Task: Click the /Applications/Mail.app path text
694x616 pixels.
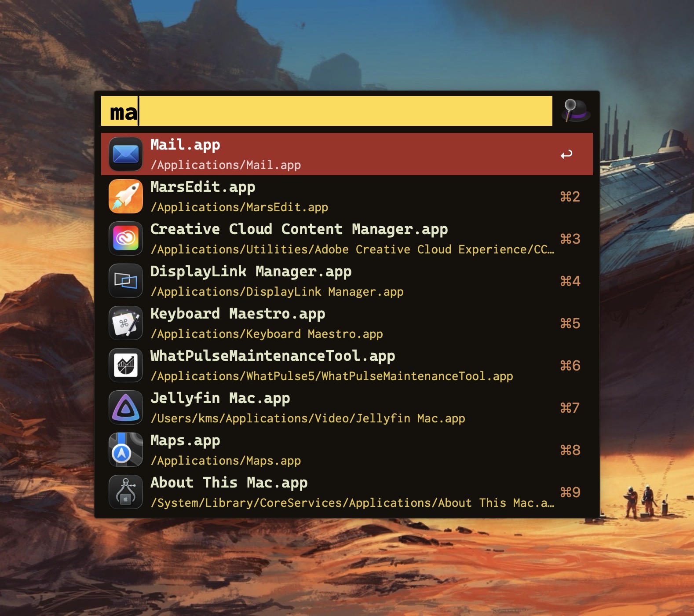Action: point(226,165)
